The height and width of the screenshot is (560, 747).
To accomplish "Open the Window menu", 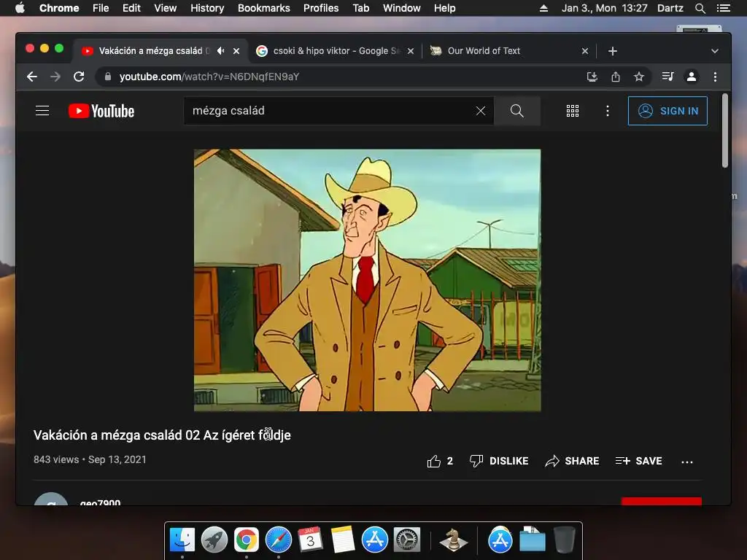I will pyautogui.click(x=402, y=8).
